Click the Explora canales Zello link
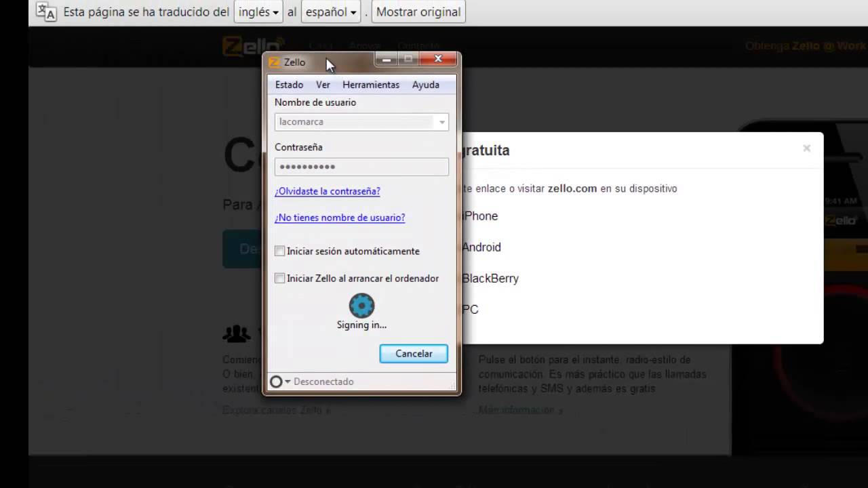 pyautogui.click(x=277, y=410)
